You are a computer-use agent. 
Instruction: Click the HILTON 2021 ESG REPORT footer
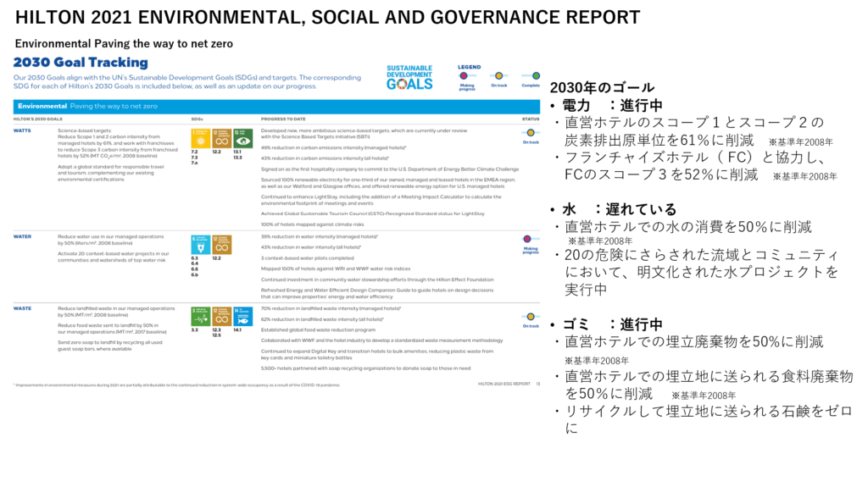pyautogui.click(x=504, y=384)
